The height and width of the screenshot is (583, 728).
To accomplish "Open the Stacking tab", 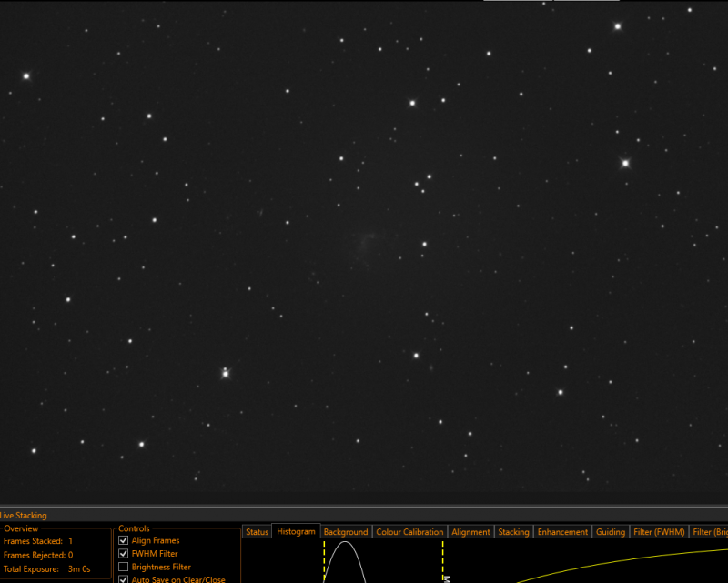I will (x=513, y=532).
